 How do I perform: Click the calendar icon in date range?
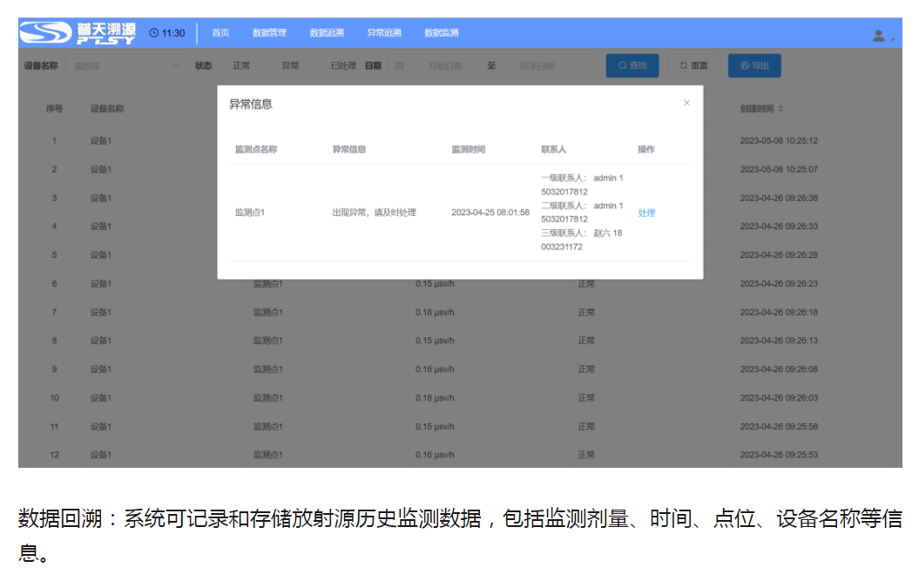(x=400, y=65)
